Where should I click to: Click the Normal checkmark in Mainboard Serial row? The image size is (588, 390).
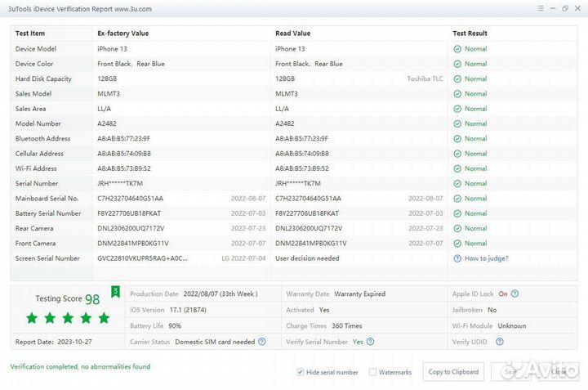457,199
